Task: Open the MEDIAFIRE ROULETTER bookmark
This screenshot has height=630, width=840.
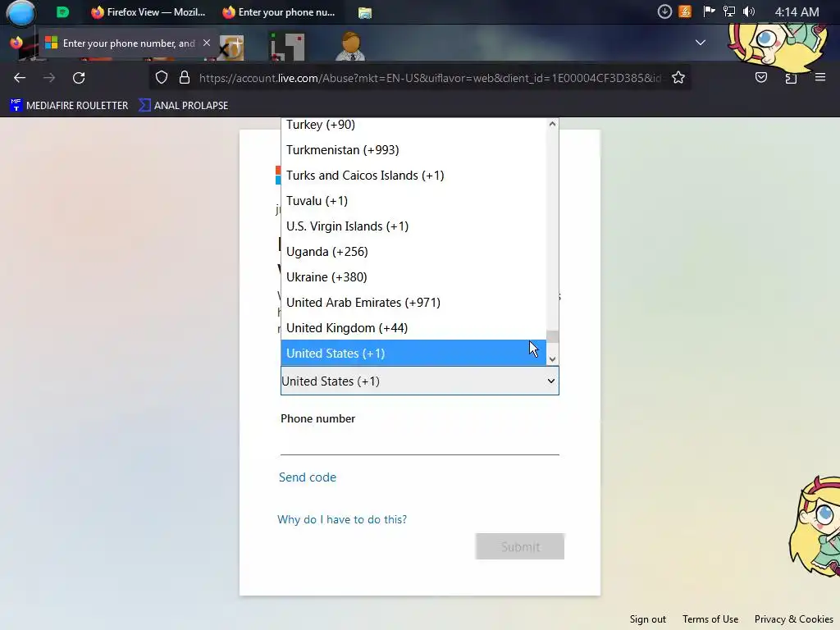Action: click(69, 106)
